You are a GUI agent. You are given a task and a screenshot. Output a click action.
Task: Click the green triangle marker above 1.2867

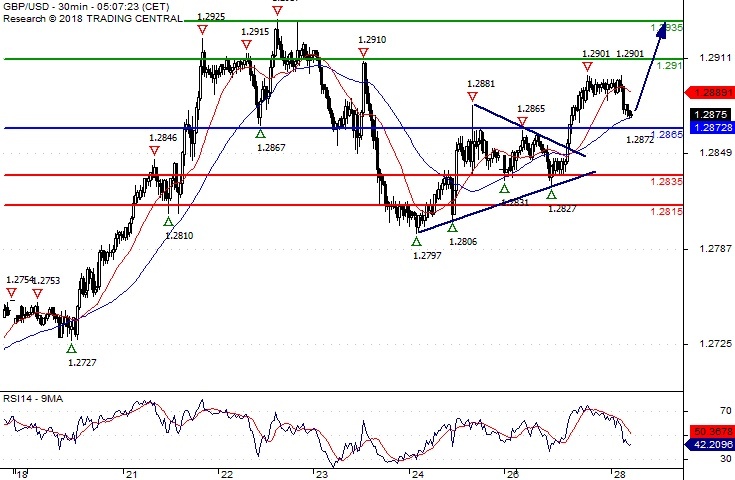(261, 134)
